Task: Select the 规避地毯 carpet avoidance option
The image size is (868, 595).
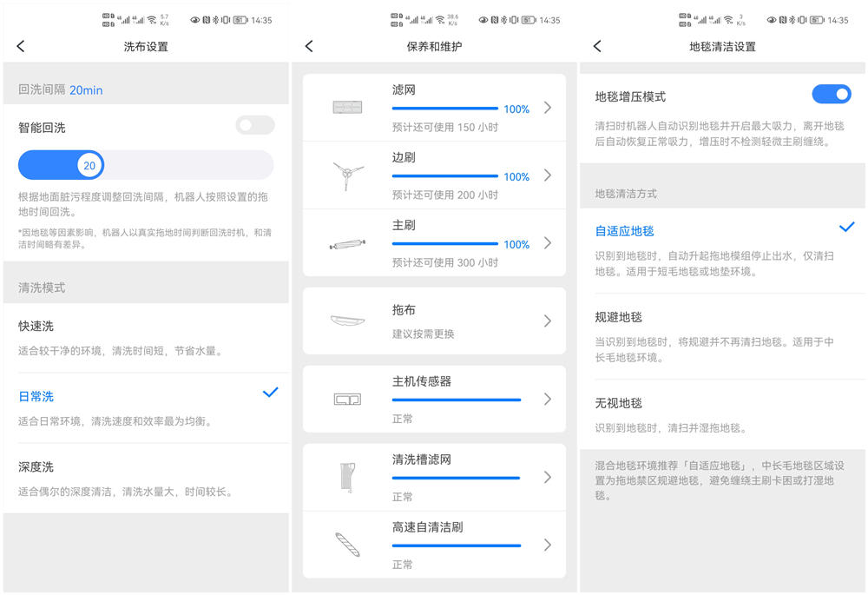Action: pos(616,317)
